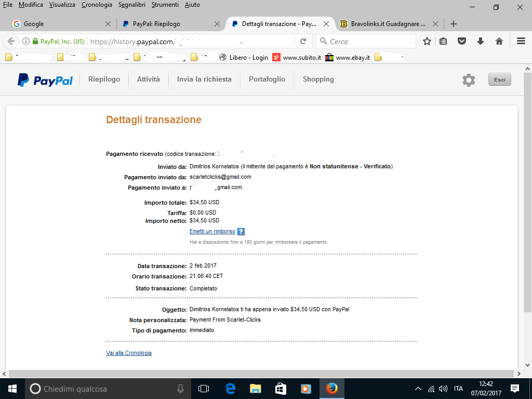The image size is (532, 399).
Task: Click Vai alla Cronologia link
Action: [129, 353]
